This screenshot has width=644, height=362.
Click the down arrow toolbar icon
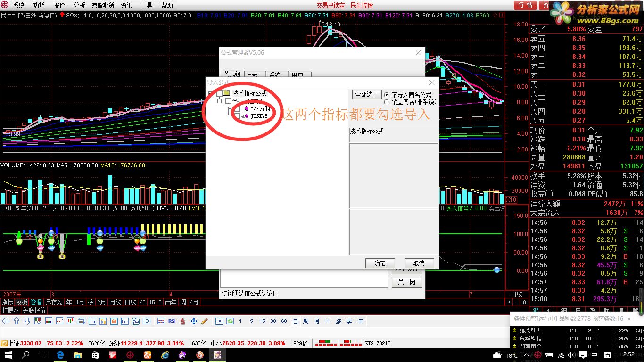27,321
